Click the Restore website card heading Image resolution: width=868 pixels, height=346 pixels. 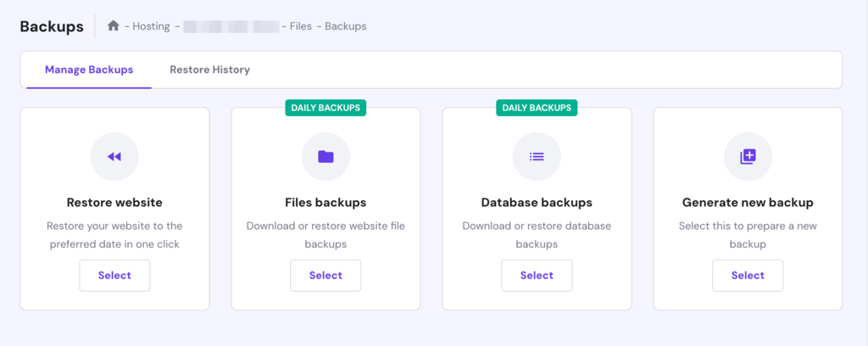click(x=114, y=203)
